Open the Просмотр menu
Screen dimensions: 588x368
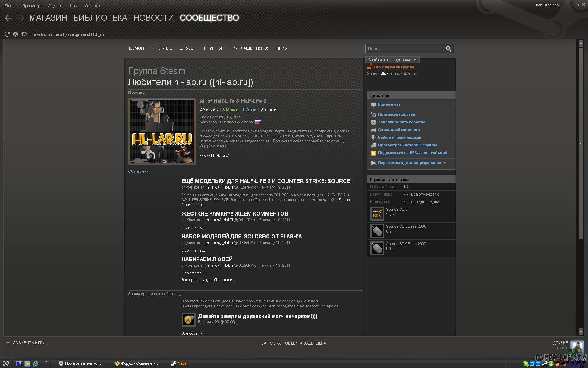(31, 6)
